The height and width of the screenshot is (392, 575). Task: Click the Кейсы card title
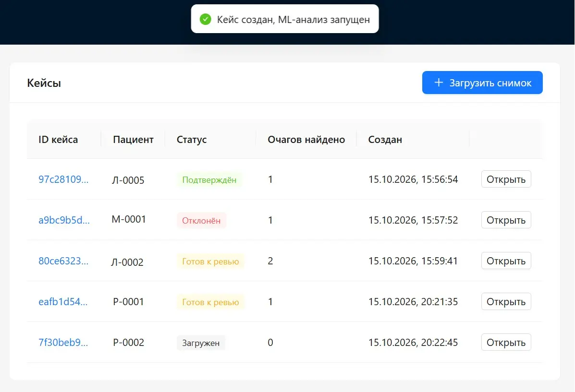[x=44, y=83]
